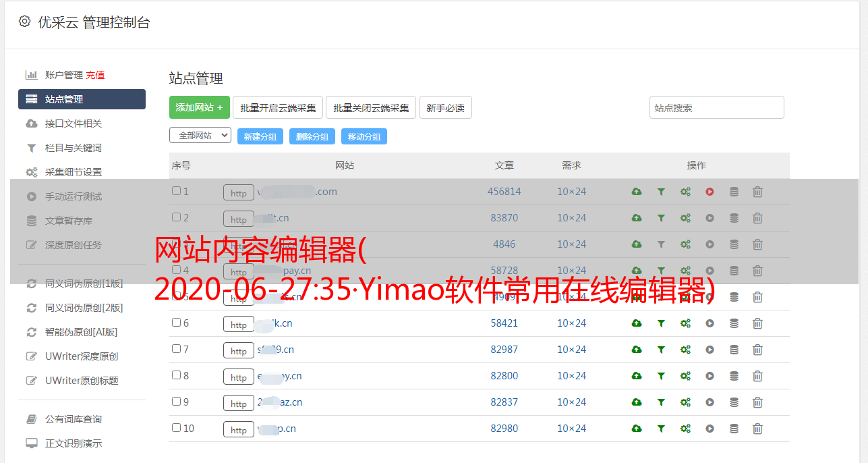Click inside the 站点搜索 search field

(717, 107)
